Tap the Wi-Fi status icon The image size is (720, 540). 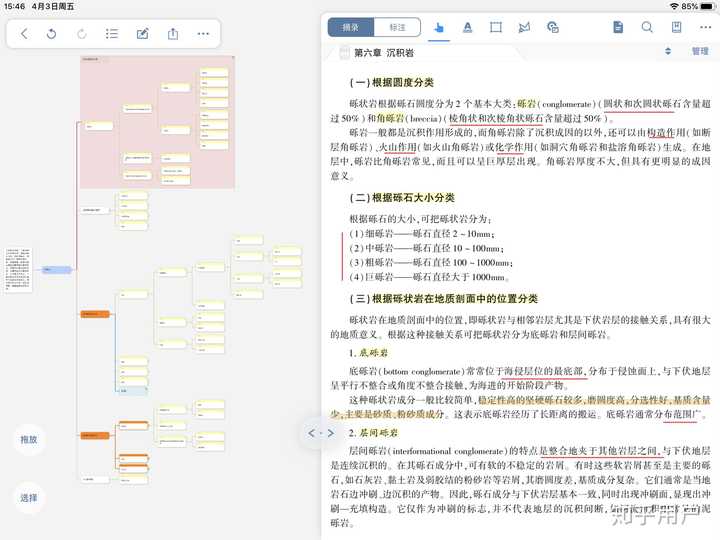point(674,6)
